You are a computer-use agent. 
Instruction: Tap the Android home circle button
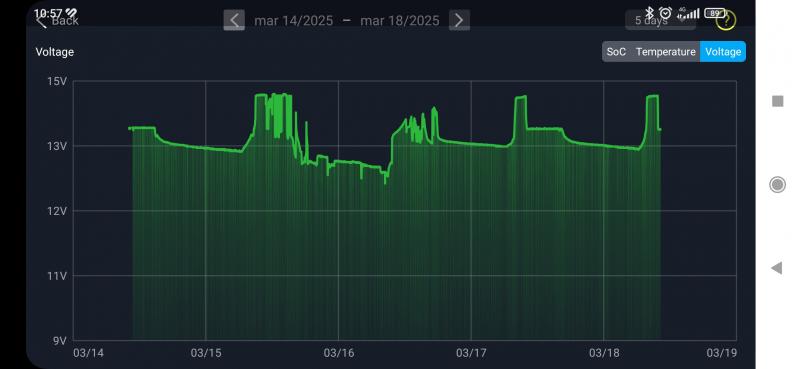[777, 184]
